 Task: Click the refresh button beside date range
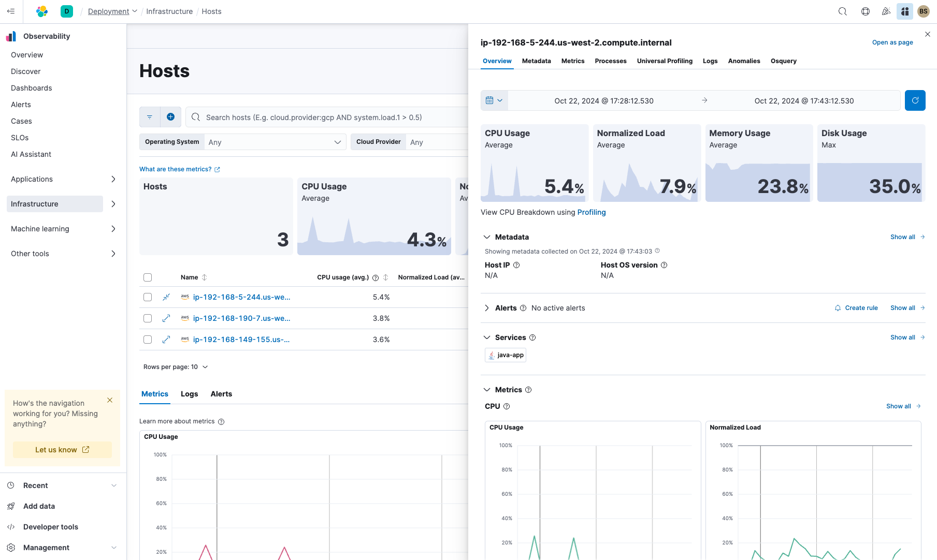click(x=915, y=100)
